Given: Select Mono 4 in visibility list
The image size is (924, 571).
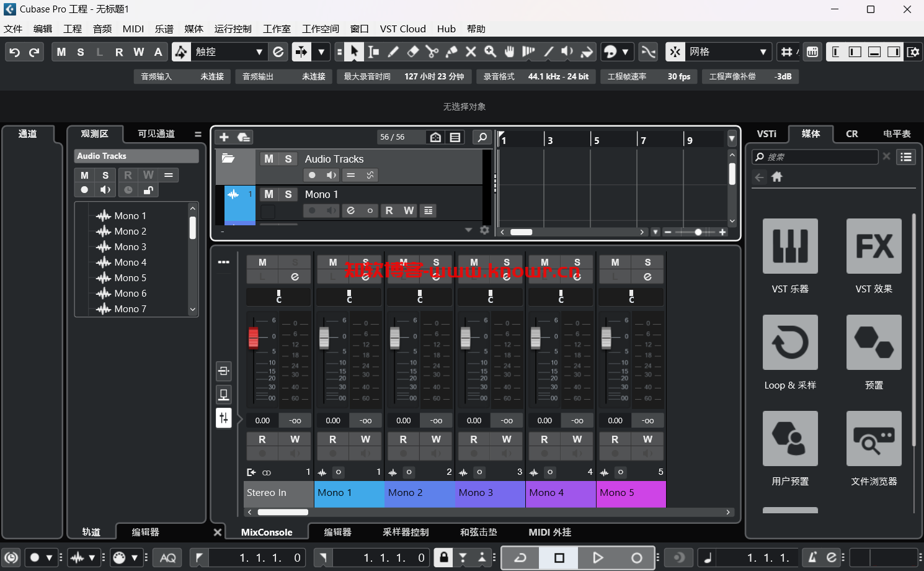Looking at the screenshot, I should pos(130,262).
